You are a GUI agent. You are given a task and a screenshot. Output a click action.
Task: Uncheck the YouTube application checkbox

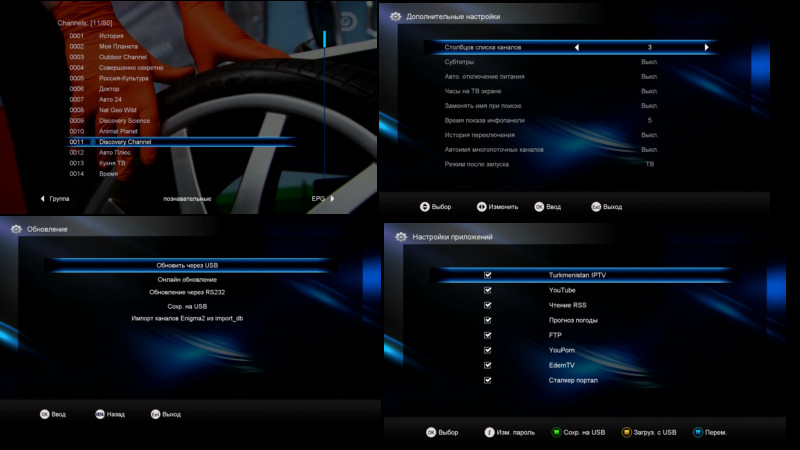pos(488,290)
